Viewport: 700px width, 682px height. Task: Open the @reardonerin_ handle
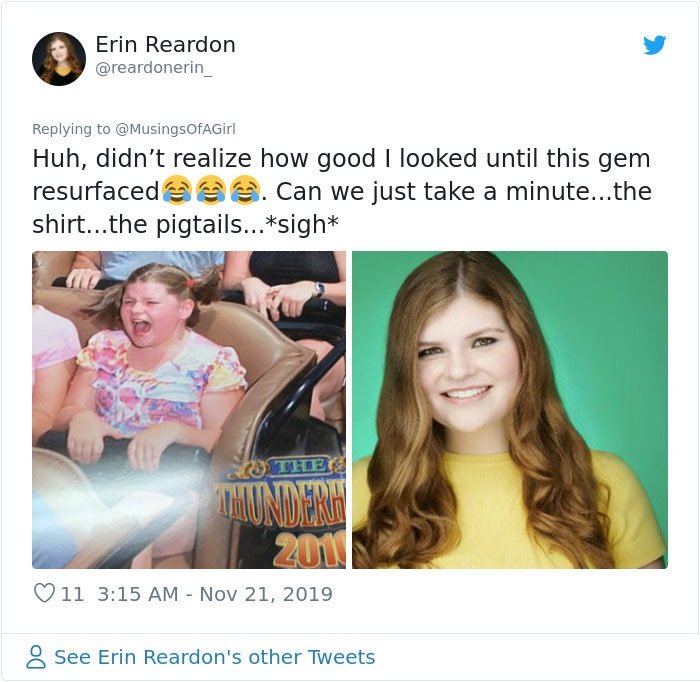point(154,68)
